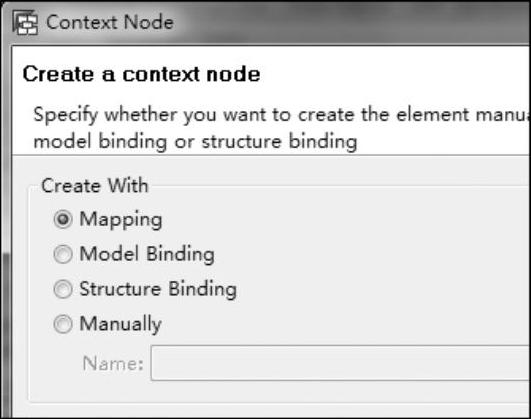
Task: Click the Context Node title bar text
Action: pyautogui.click(x=110, y=22)
